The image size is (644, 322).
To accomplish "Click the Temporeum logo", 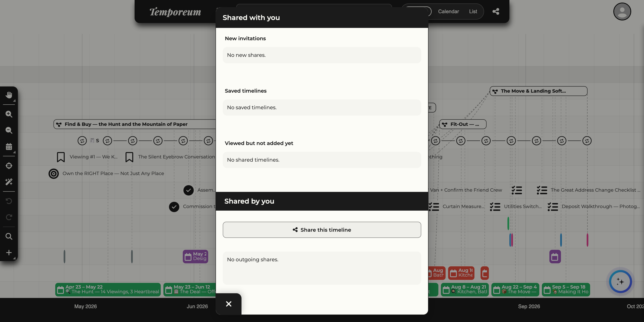I will pyautogui.click(x=175, y=12).
